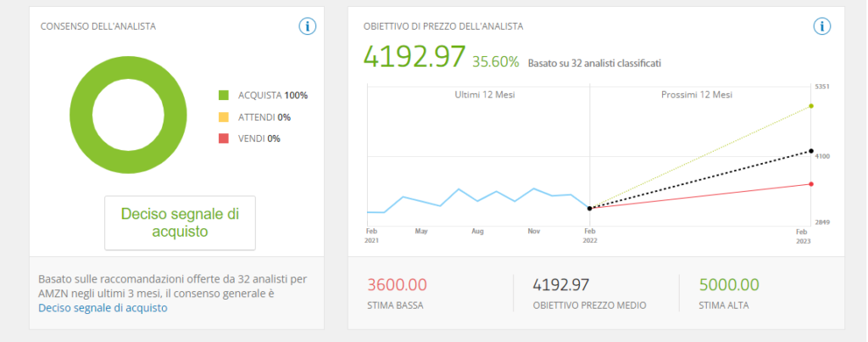Select the 'ACQUISTA 100%' legend label

(273, 95)
